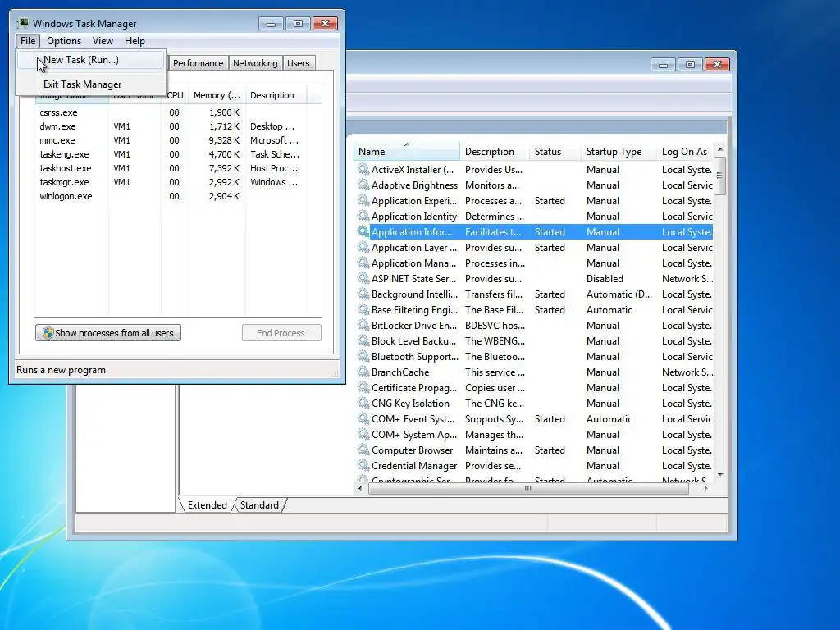Switch to the Users tab
This screenshot has width=840, height=630.
(298, 63)
